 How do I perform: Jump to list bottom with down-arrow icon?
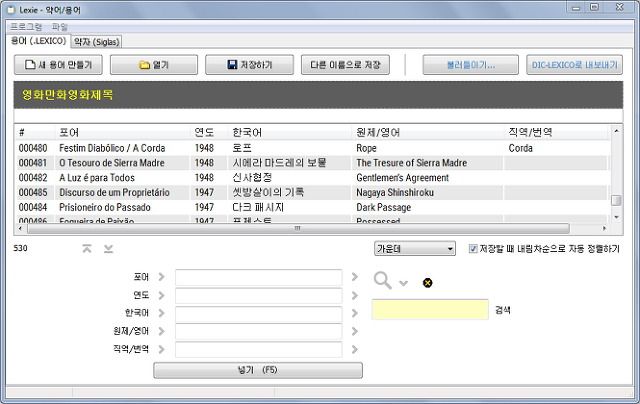coord(108,249)
